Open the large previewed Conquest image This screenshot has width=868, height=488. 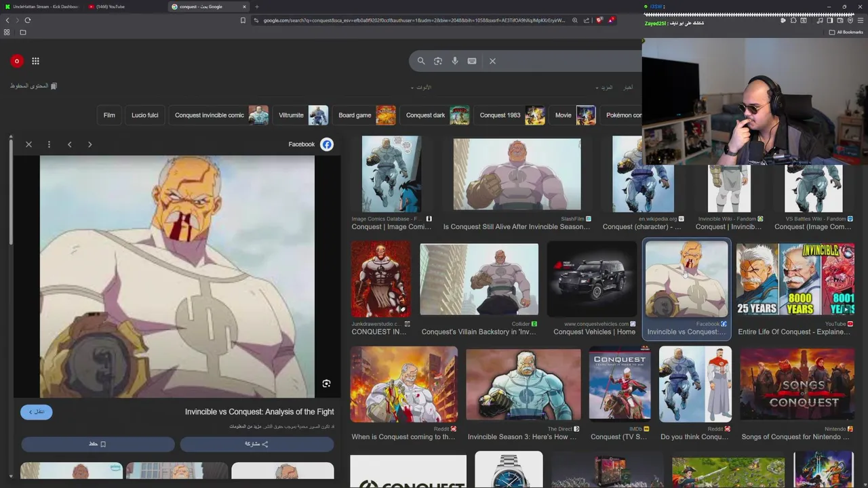(177, 277)
